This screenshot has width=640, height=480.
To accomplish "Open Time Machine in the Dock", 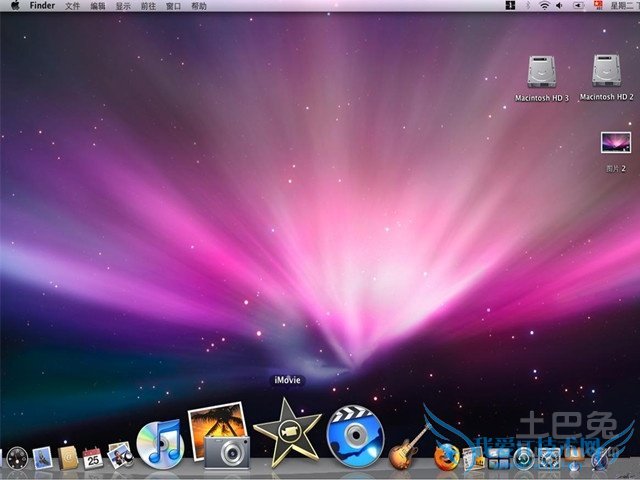I will [x=524, y=458].
